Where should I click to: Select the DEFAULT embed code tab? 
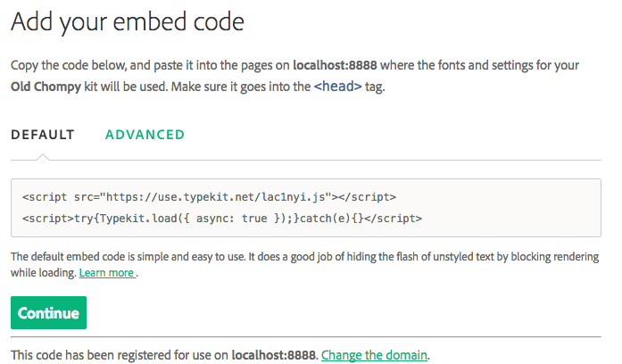click(x=42, y=135)
